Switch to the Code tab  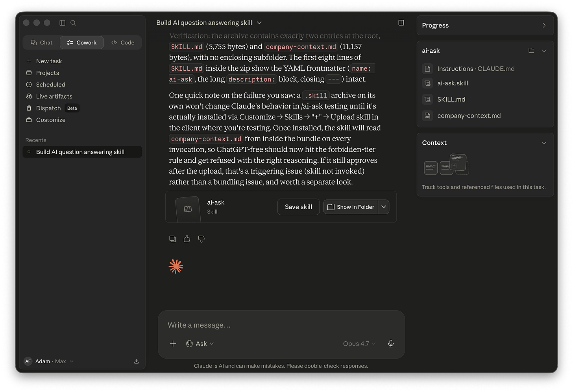pyautogui.click(x=123, y=42)
